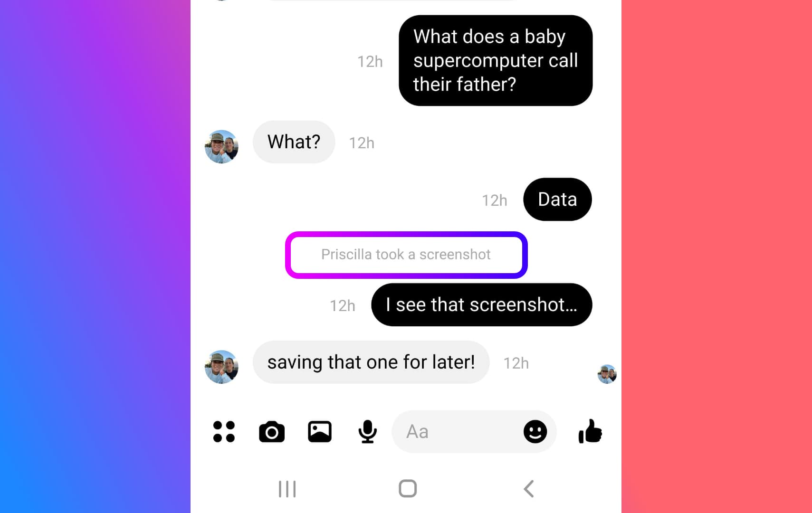Tap the baby supercomputer joke message
The width and height of the screenshot is (812, 513).
pyautogui.click(x=496, y=61)
